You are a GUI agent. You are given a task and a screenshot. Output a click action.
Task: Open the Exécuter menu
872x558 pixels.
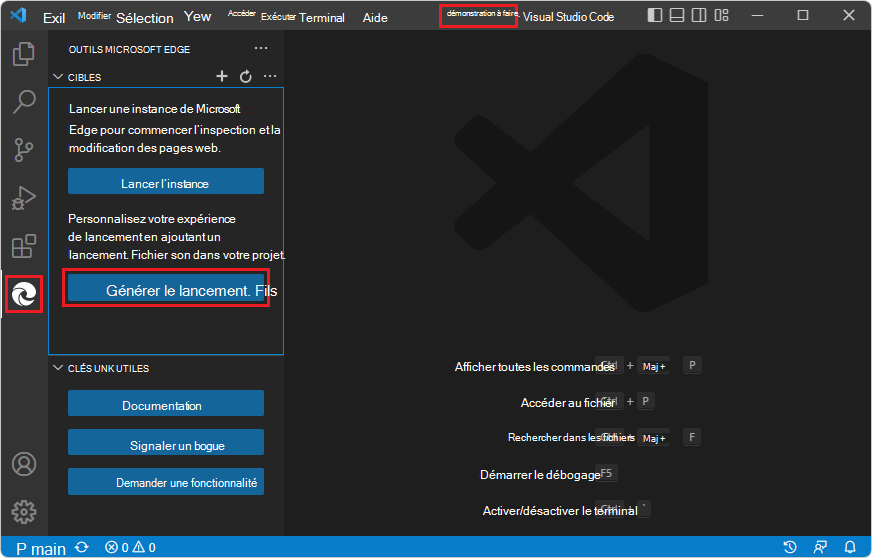point(278,17)
